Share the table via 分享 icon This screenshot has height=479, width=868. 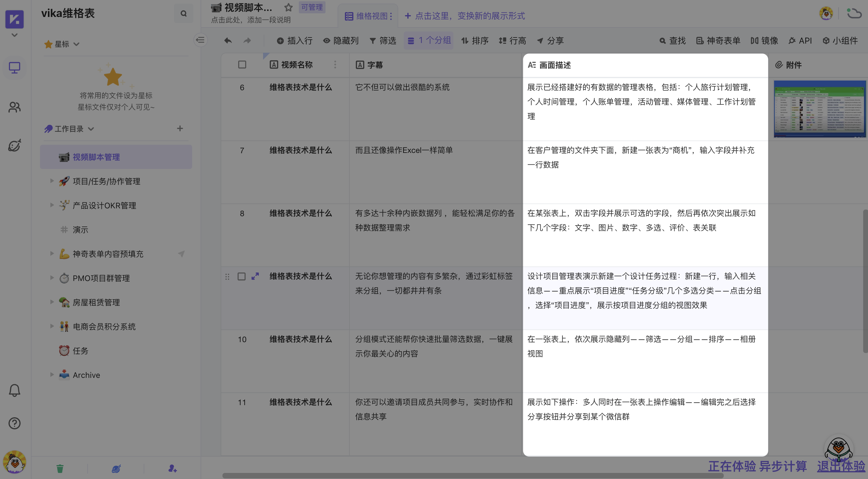click(x=551, y=40)
